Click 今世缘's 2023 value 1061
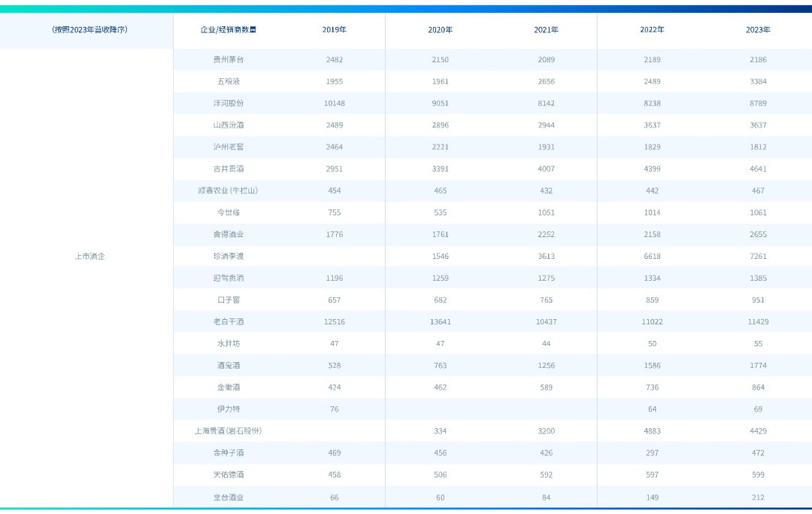Image resolution: width=812 pixels, height=514 pixels. (x=758, y=212)
